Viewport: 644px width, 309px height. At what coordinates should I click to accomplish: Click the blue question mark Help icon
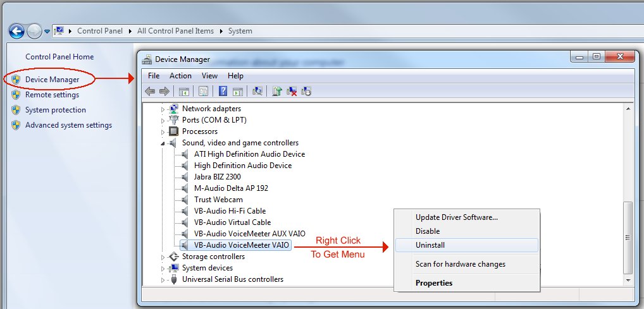tap(223, 91)
